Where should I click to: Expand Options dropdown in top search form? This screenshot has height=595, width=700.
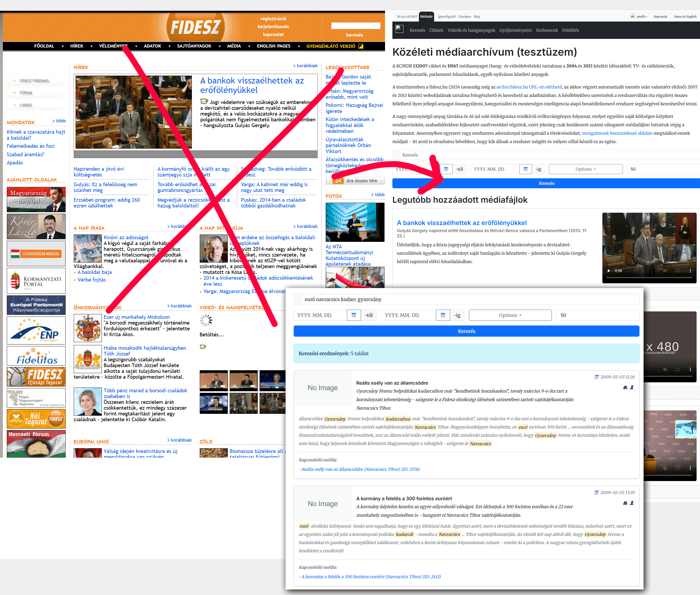[585, 169]
